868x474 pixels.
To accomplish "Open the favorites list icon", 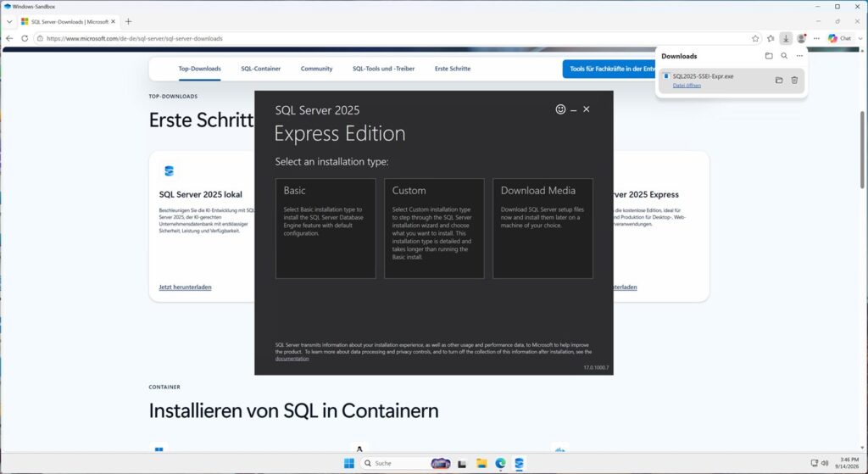I will click(771, 38).
